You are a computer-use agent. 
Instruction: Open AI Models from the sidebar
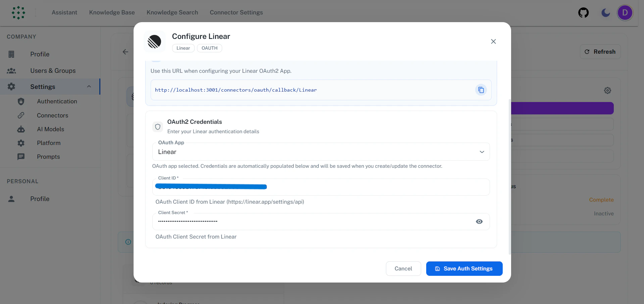pyautogui.click(x=21, y=129)
